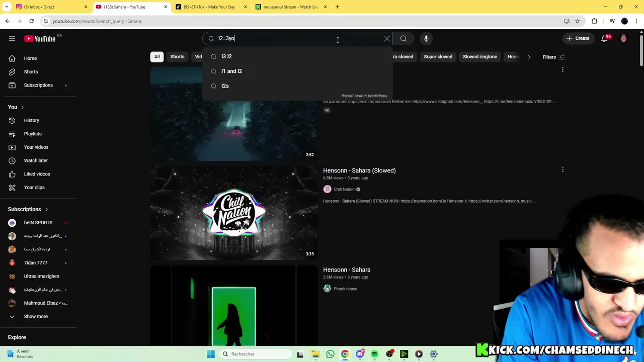The width and height of the screenshot is (644, 362).
Task: Open the green silhouette video thumbnail
Action: pyautogui.click(x=234, y=306)
